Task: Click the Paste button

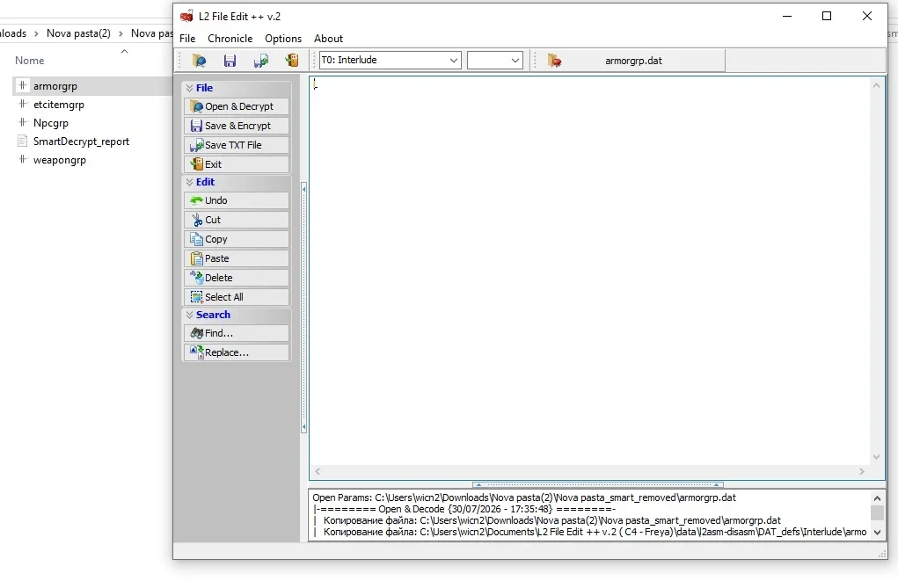Action: 237,258
